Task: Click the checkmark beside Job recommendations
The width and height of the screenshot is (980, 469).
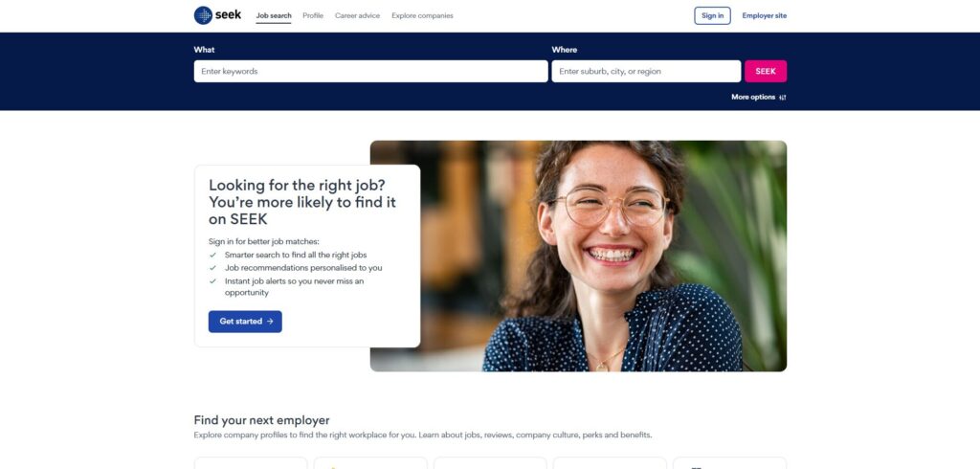Action: pyautogui.click(x=212, y=268)
